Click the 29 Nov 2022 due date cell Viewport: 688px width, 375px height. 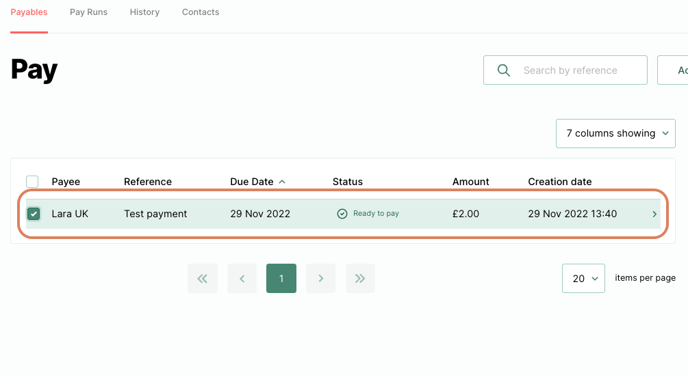pyautogui.click(x=260, y=214)
